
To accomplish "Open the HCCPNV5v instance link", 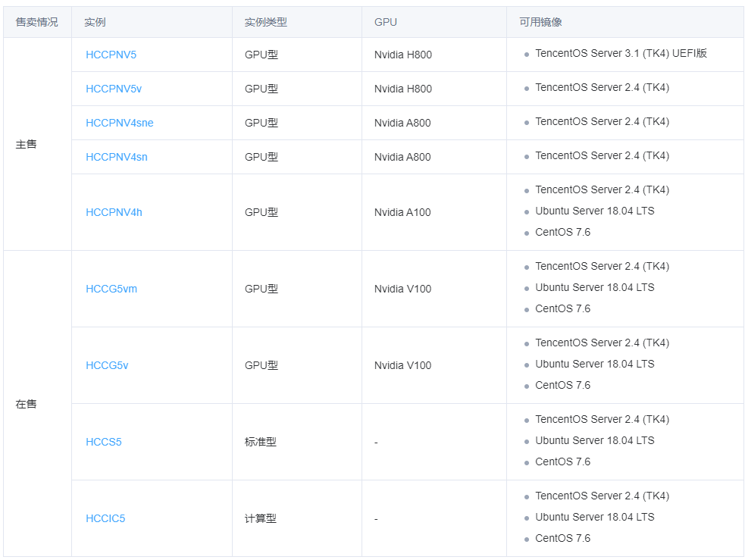I will pos(114,89).
